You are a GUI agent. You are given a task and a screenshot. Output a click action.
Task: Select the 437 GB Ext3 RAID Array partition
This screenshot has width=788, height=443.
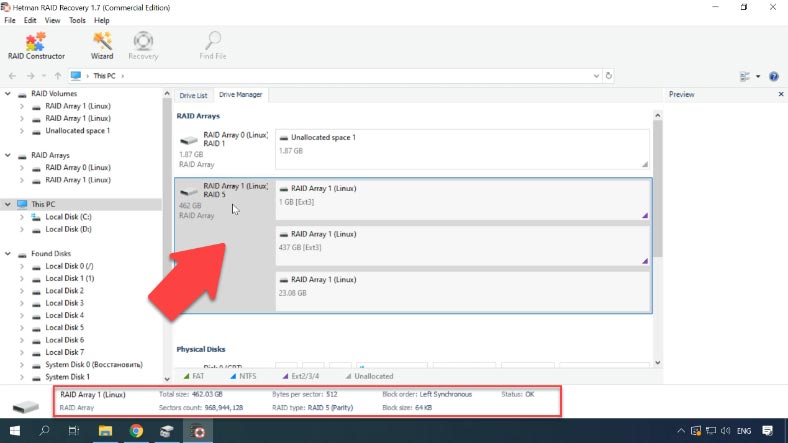pyautogui.click(x=462, y=246)
